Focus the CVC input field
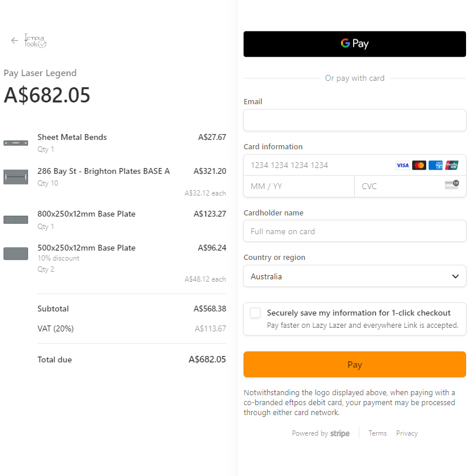The image size is (476, 476). pyautogui.click(x=410, y=186)
